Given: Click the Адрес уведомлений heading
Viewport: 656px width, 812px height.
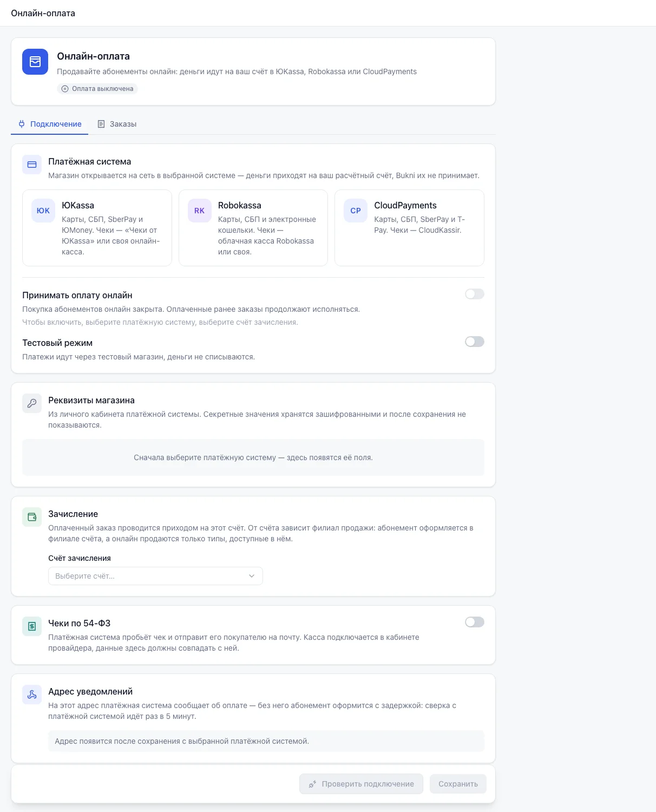Looking at the screenshot, I should click(90, 691).
